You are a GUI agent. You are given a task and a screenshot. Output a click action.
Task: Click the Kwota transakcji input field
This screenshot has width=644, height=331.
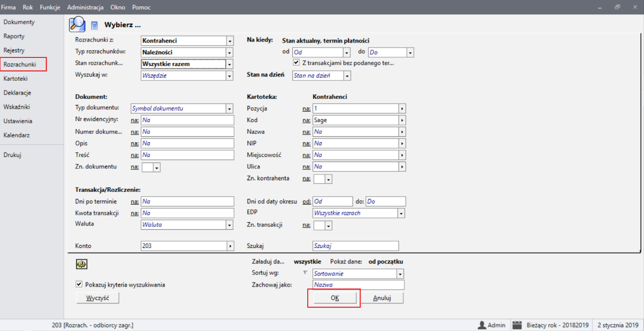(x=187, y=213)
